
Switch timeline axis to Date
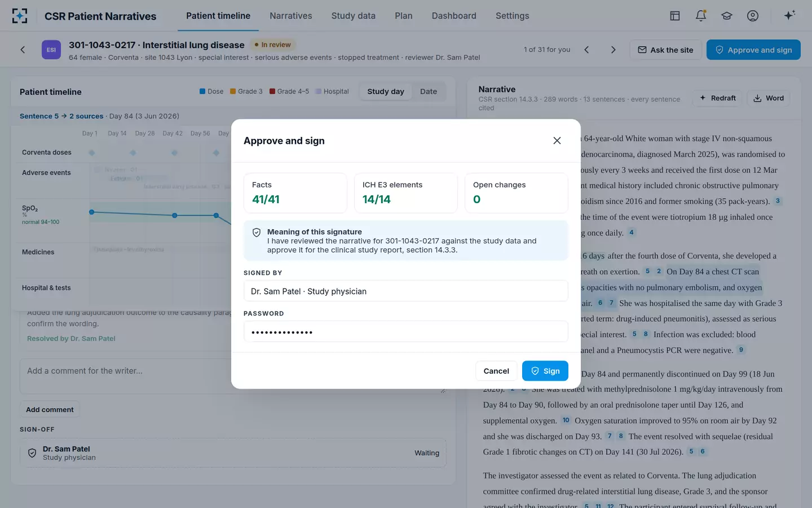429,91
